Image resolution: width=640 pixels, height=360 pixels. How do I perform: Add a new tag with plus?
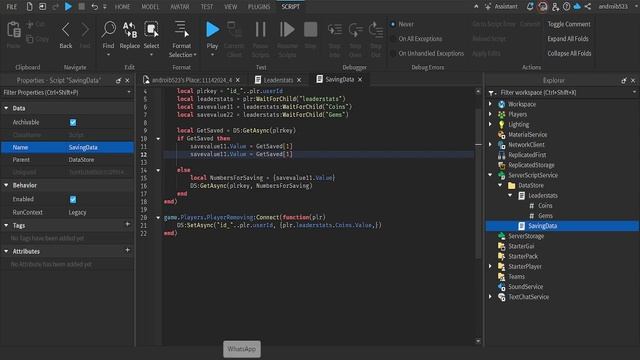point(127,224)
